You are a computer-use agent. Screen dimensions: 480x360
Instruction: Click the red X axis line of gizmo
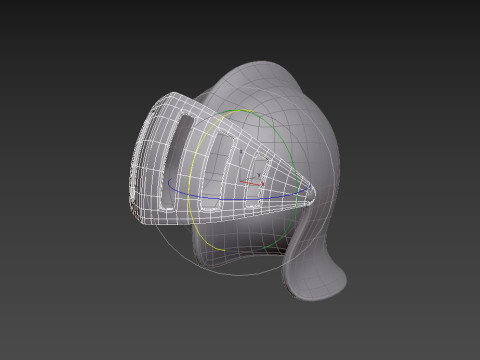[252, 183]
